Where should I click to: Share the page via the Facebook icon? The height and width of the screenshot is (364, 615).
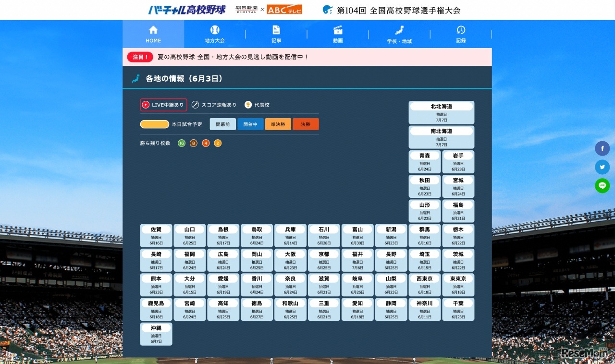(602, 148)
